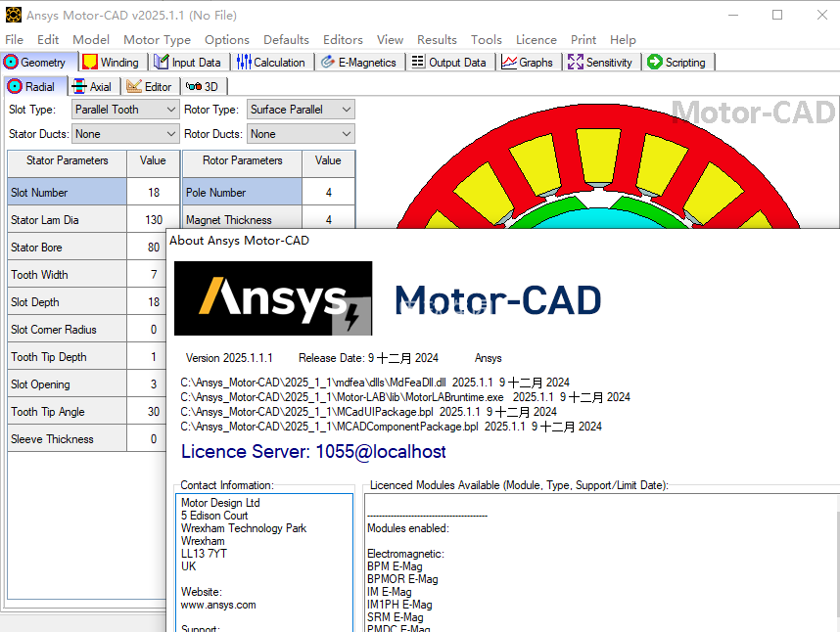
Task: Click the Sensitivity tab icon
Action: click(x=576, y=63)
